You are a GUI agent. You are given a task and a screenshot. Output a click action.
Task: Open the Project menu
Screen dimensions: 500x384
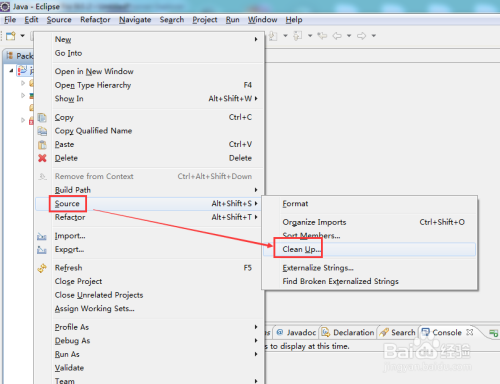pos(205,20)
